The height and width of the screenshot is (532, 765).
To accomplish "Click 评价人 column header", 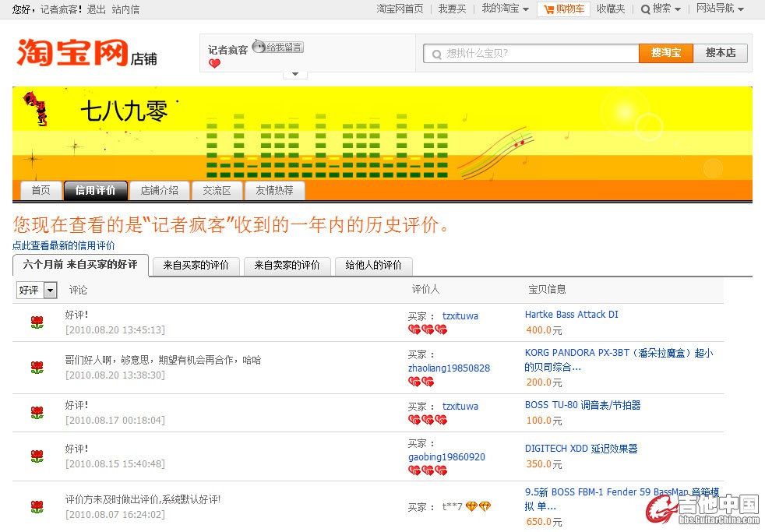I will (x=425, y=290).
